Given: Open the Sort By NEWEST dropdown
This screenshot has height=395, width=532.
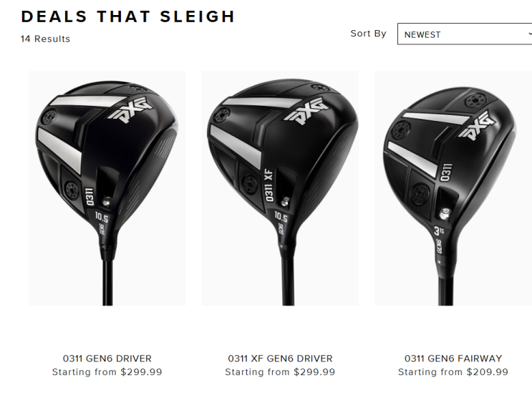Looking at the screenshot, I should [465, 34].
